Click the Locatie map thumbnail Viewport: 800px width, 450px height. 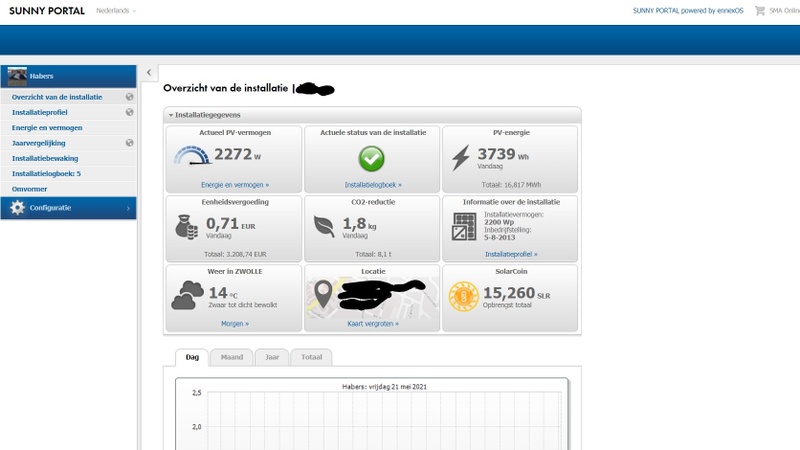pyautogui.click(x=372, y=298)
